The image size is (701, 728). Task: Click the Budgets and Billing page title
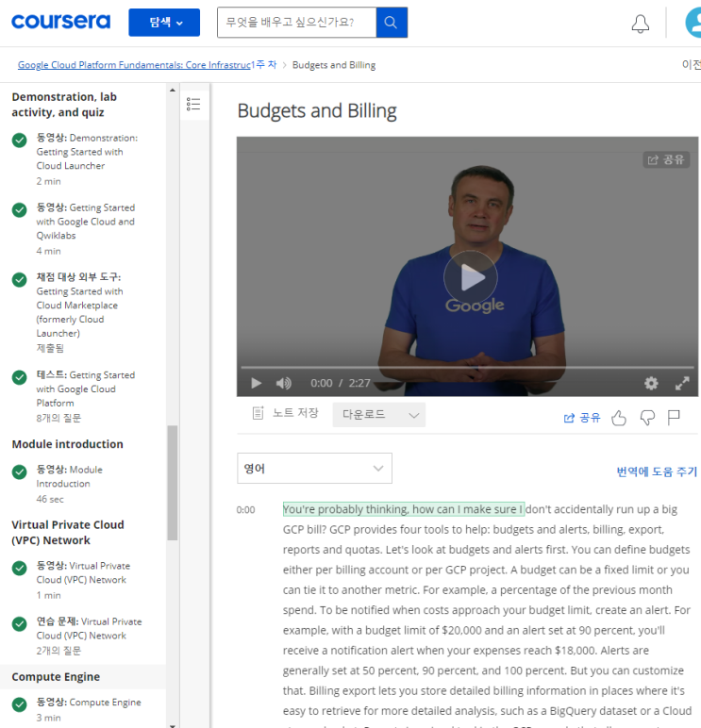coord(317,111)
